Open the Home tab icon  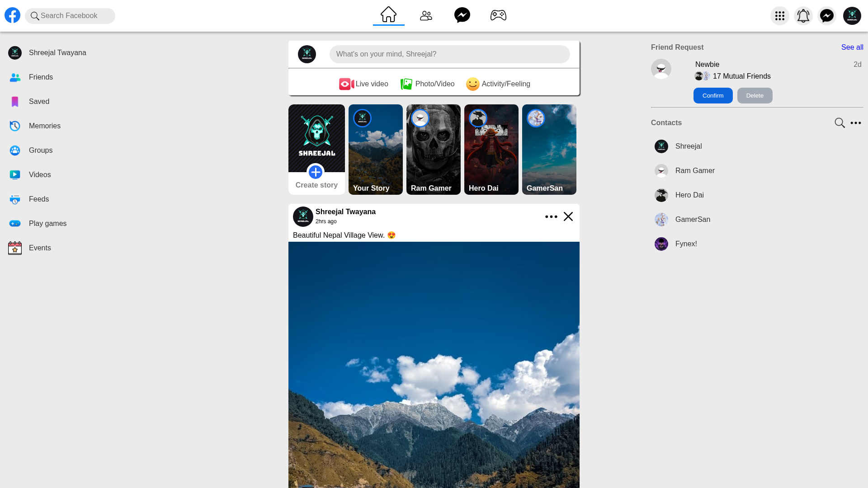pos(388,14)
